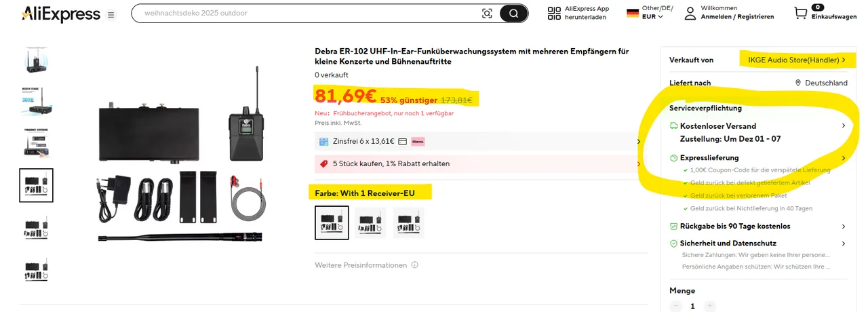Click the QR code app download icon
The height and width of the screenshot is (312, 868).
pyautogui.click(x=553, y=13)
